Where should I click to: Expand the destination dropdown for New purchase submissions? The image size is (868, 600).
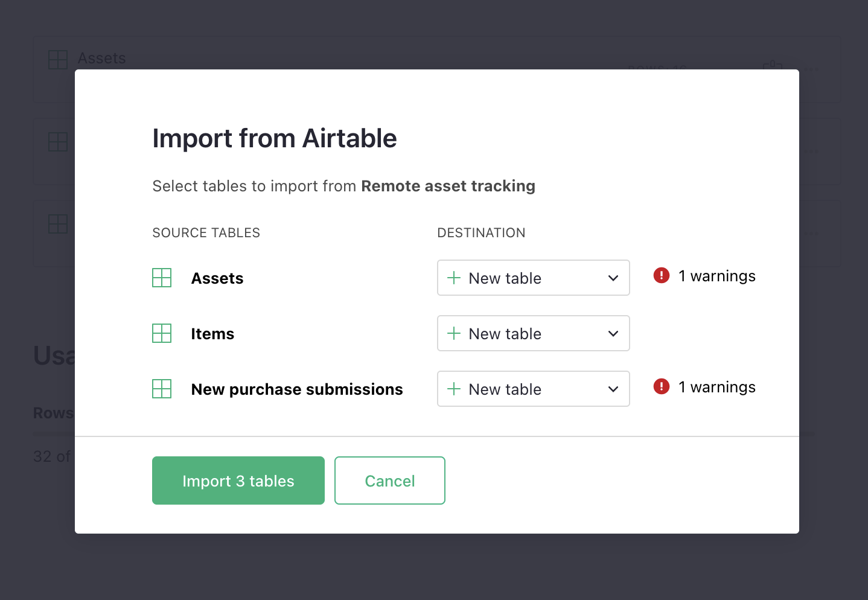tap(613, 389)
